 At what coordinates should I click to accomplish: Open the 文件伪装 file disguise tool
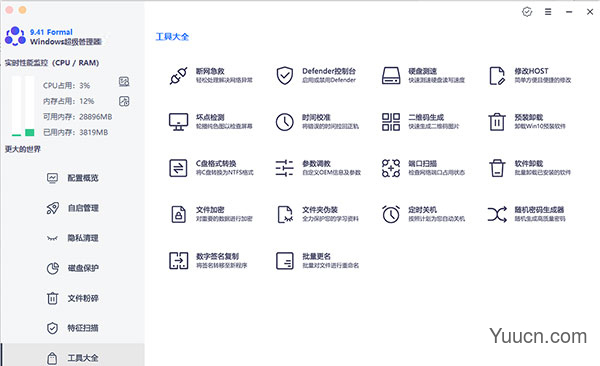317,214
